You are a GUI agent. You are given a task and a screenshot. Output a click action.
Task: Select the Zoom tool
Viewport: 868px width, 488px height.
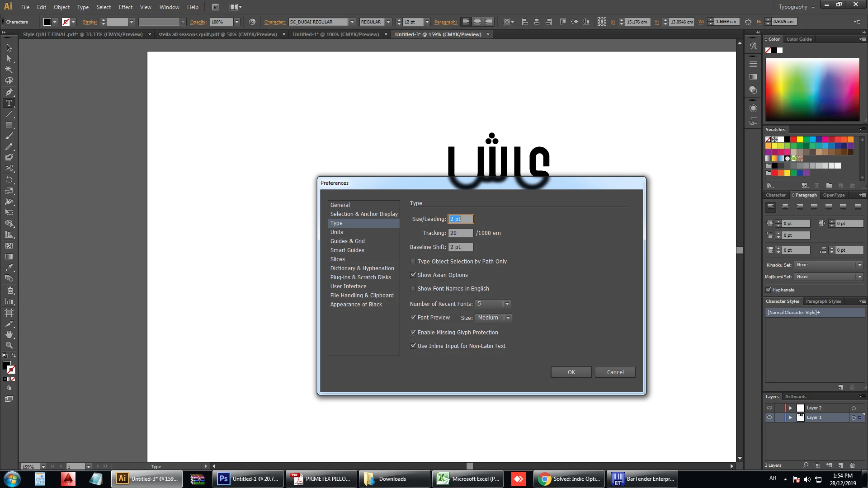coord(9,345)
